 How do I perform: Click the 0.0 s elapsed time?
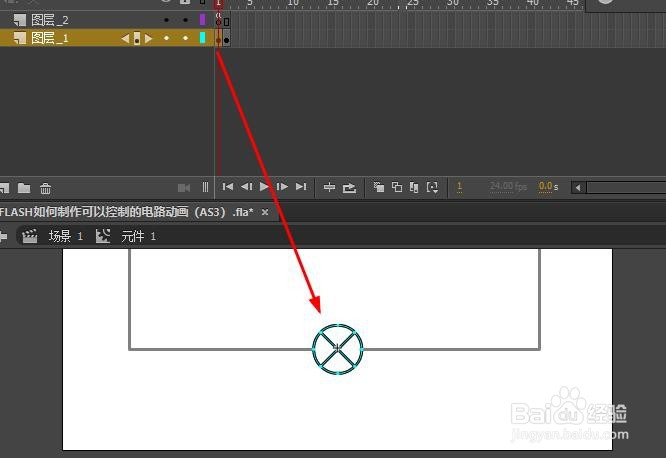tap(548, 187)
